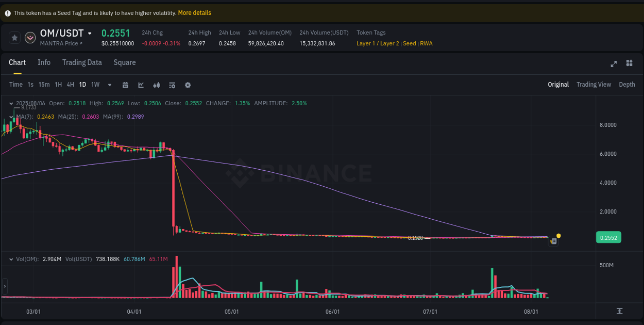Open the technical indicators icon
The height and width of the screenshot is (325, 644).
coord(157,85)
